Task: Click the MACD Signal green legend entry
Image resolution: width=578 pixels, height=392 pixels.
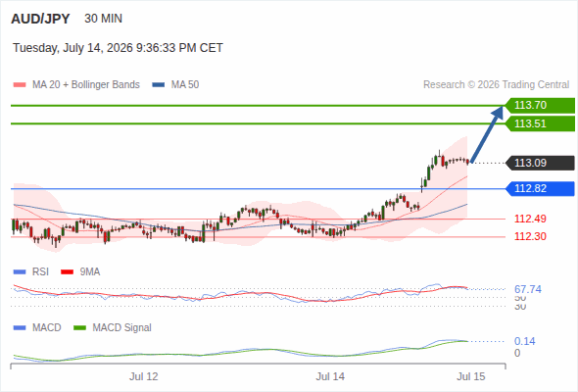Action: [113, 328]
